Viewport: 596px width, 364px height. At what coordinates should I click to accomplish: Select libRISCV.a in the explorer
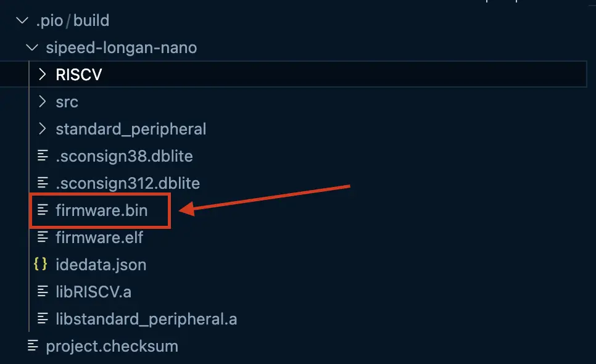click(x=93, y=292)
